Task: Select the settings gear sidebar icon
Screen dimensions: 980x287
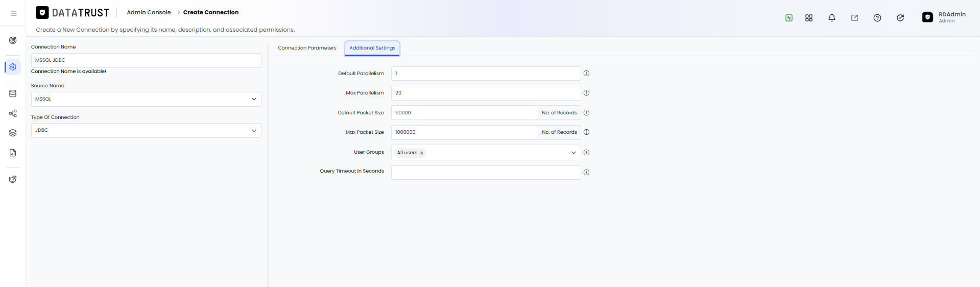Action: pos(13,67)
